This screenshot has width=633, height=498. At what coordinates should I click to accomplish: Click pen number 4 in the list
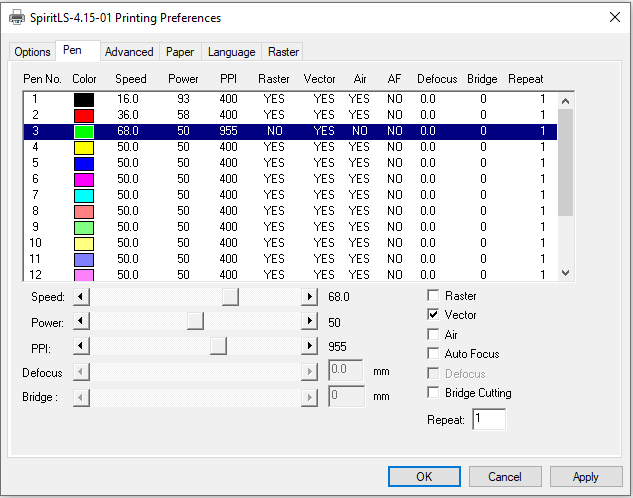[x=36, y=147]
